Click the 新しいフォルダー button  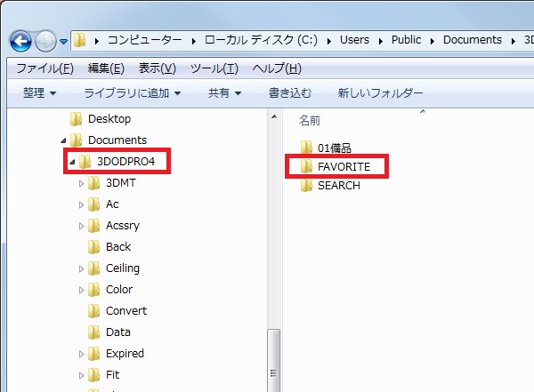pos(380,92)
